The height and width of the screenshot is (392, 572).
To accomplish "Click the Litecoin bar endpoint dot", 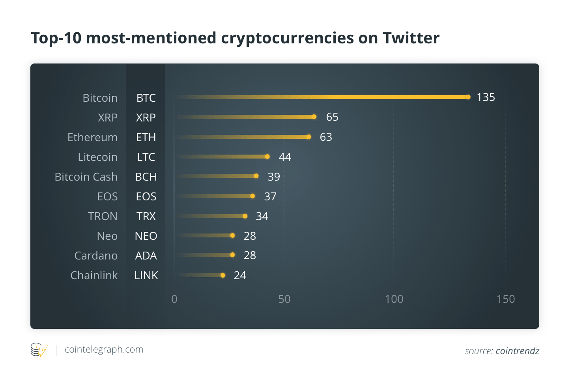I will click(267, 157).
